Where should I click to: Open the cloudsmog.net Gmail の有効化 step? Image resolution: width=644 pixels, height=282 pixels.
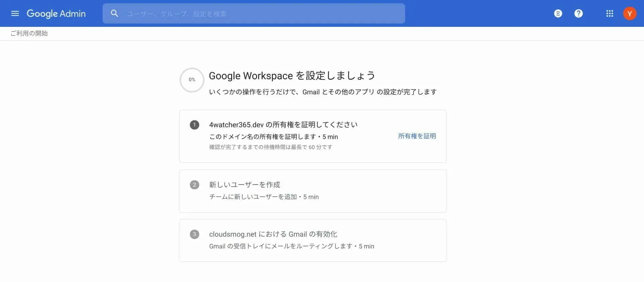(273, 234)
